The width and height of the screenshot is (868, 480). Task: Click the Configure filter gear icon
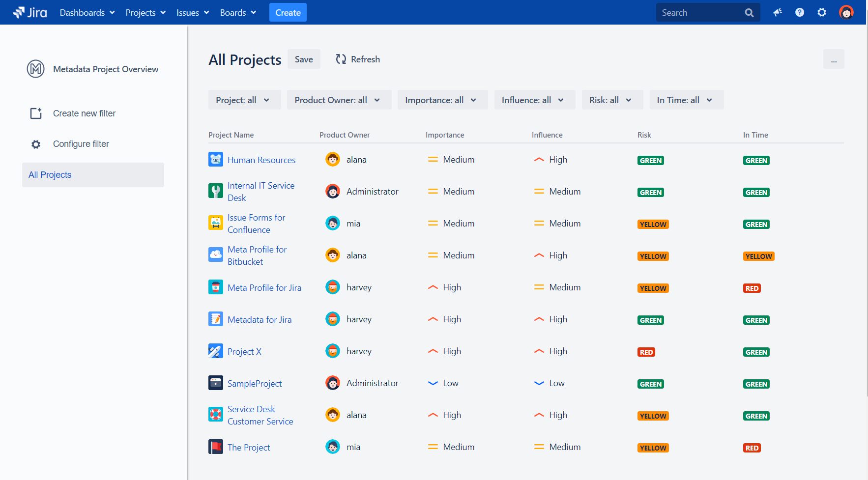click(36, 144)
